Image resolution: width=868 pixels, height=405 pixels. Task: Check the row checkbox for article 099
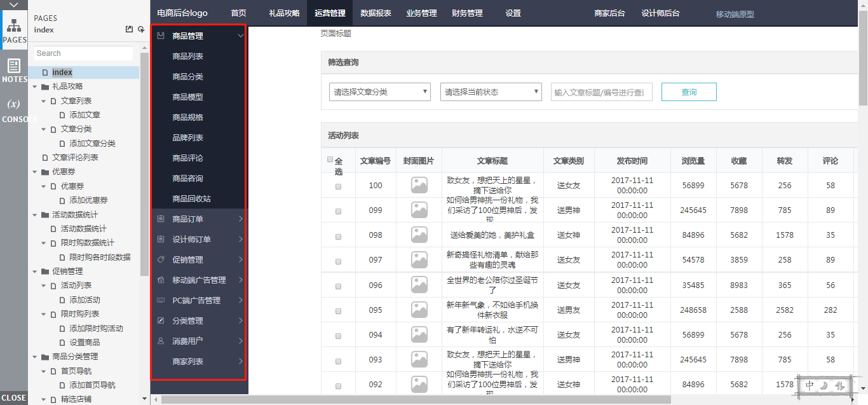(x=338, y=211)
